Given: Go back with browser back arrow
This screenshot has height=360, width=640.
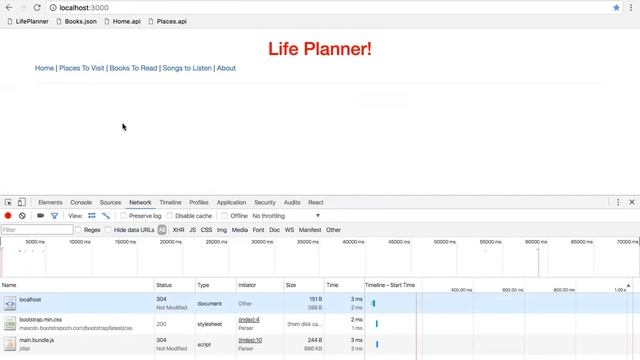Looking at the screenshot, I should click(9, 7).
